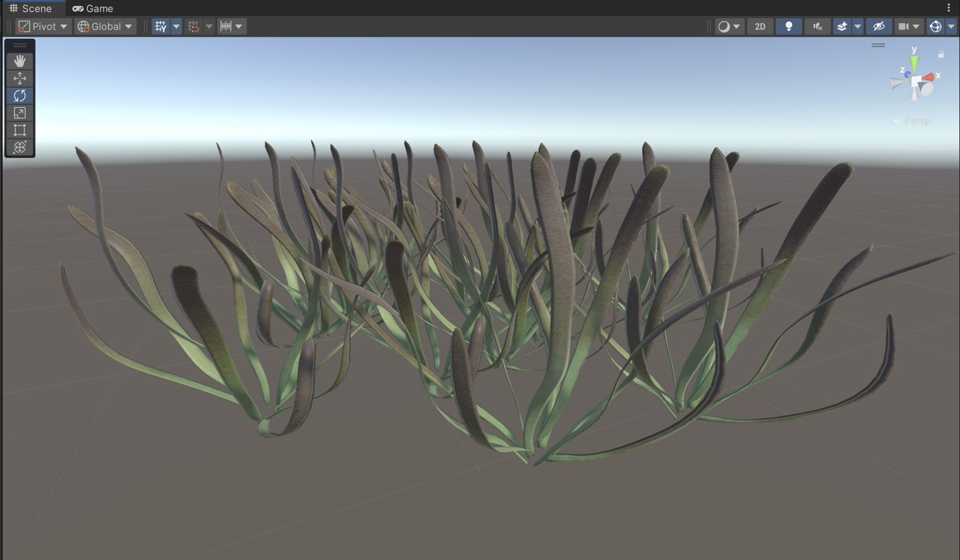960x560 pixels.
Task: Open snap increment settings
Action: [232, 26]
